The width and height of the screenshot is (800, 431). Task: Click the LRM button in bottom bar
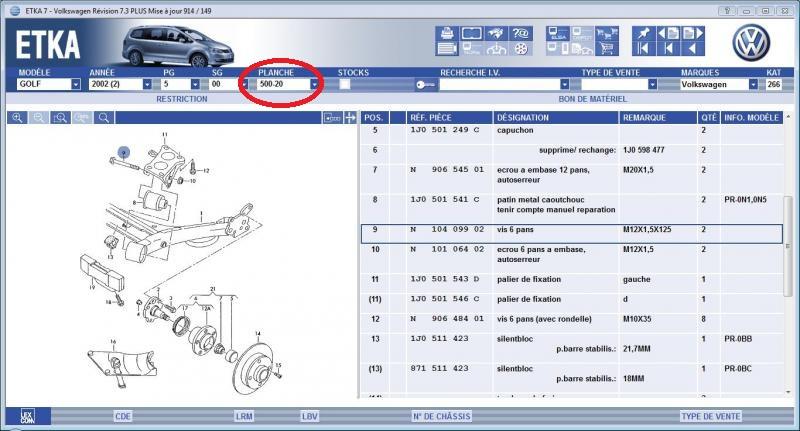click(244, 416)
